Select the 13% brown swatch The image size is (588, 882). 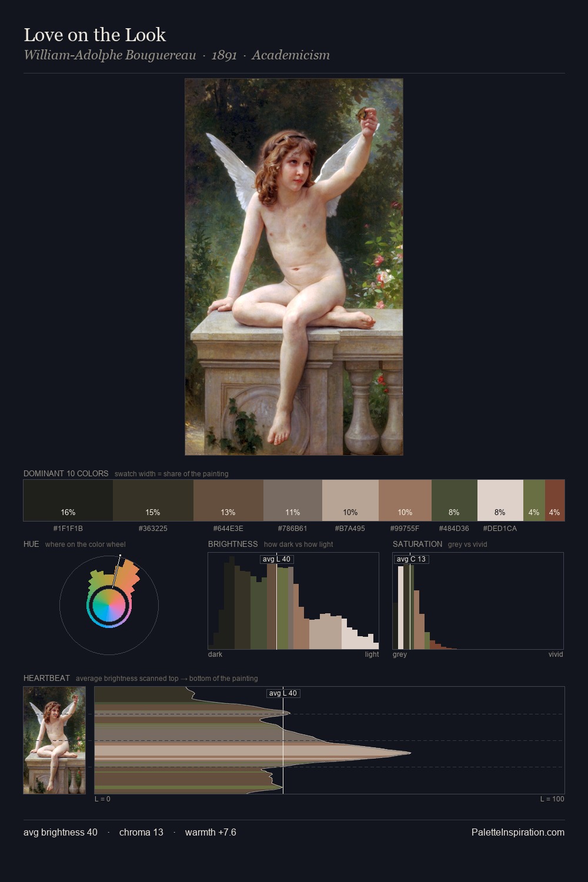pyautogui.click(x=229, y=500)
